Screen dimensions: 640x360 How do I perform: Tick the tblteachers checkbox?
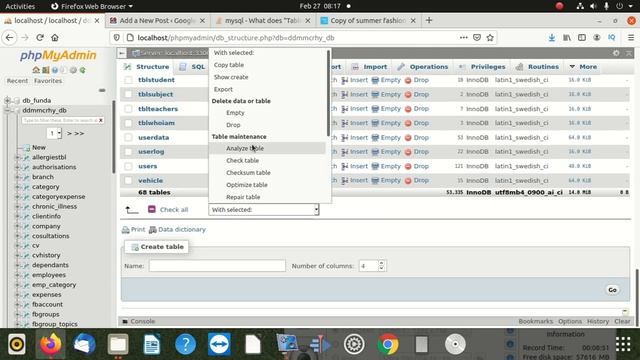pos(129,109)
